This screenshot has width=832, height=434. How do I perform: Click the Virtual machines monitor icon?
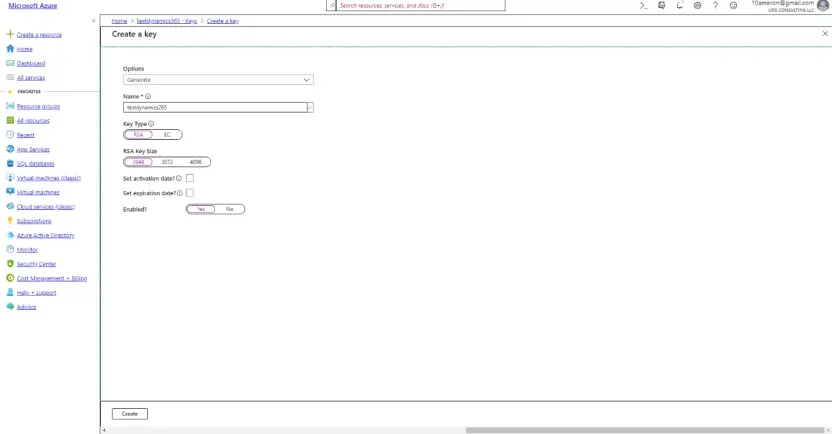(10, 192)
